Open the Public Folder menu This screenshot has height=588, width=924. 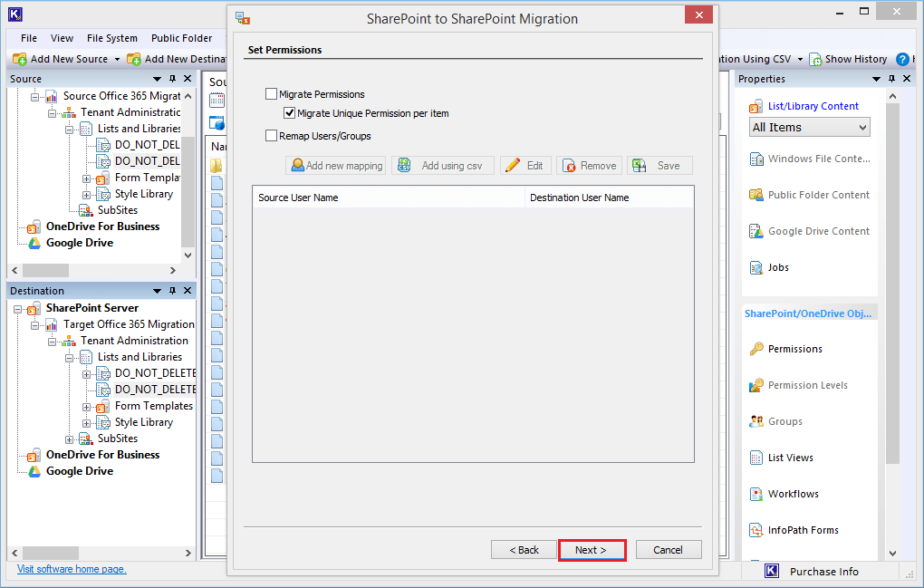coord(181,38)
